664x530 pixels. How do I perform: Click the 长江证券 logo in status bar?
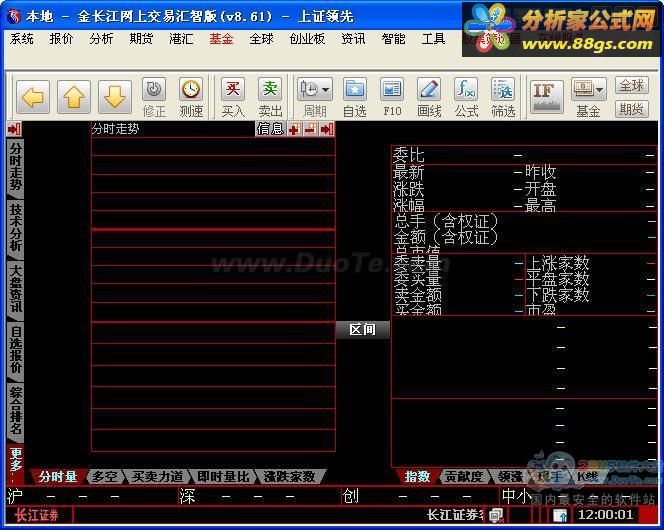coord(37,515)
